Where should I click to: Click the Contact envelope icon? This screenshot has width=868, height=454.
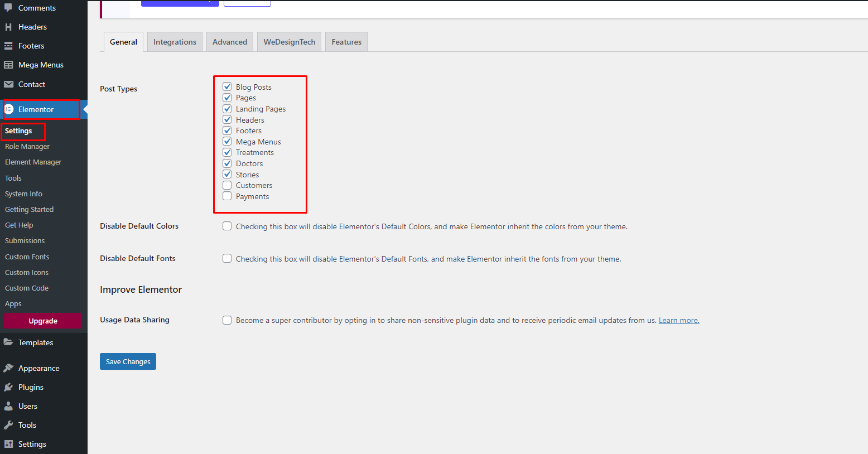(x=8, y=84)
